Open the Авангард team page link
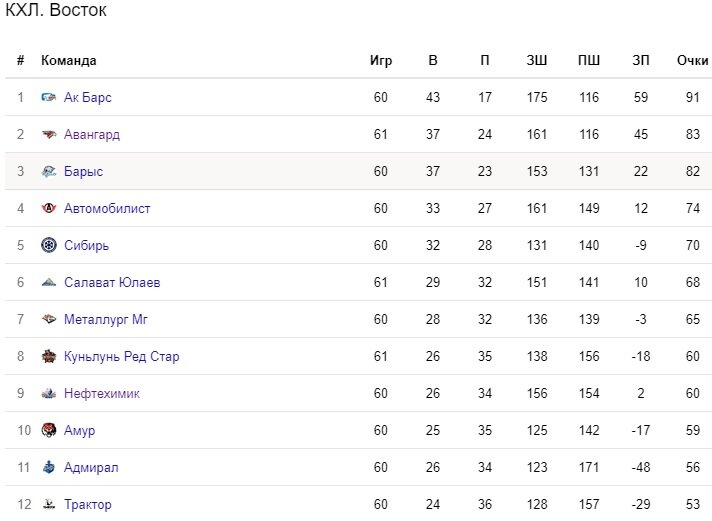 (92, 134)
